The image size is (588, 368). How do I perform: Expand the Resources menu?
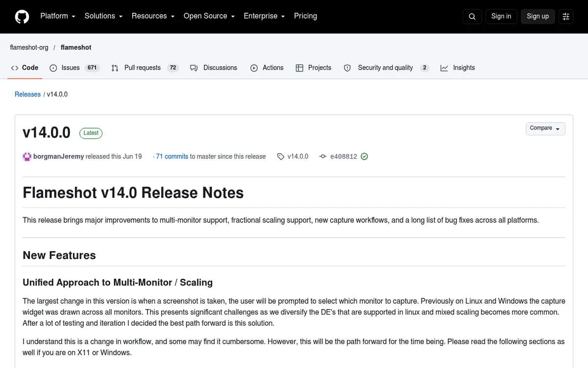click(x=153, y=16)
